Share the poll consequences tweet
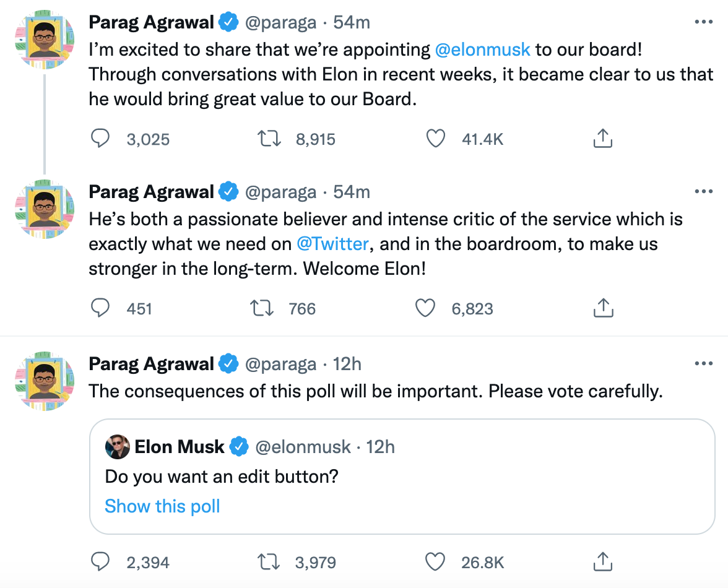Image resolution: width=728 pixels, height=588 pixels. click(x=602, y=562)
